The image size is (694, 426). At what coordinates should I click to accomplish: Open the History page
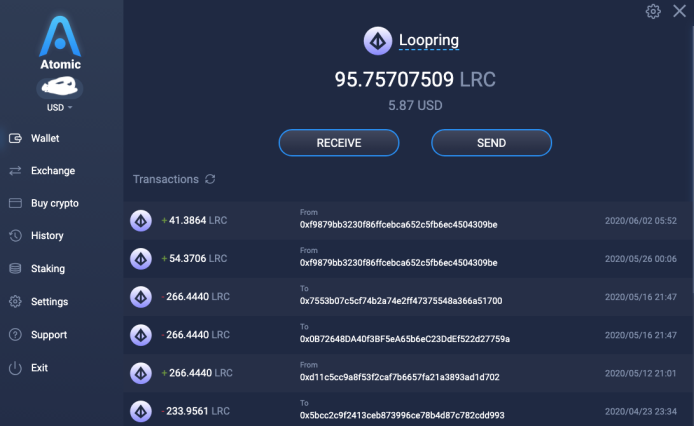coord(47,236)
